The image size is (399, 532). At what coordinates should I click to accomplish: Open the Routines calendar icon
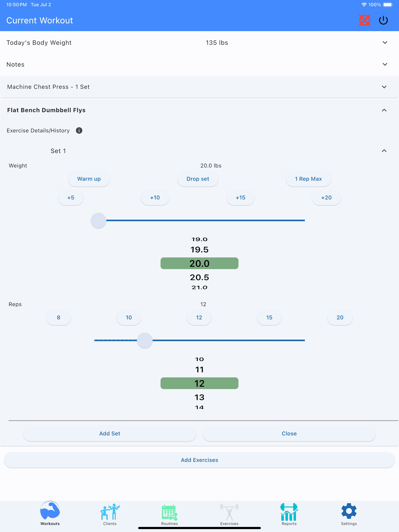[x=169, y=512]
